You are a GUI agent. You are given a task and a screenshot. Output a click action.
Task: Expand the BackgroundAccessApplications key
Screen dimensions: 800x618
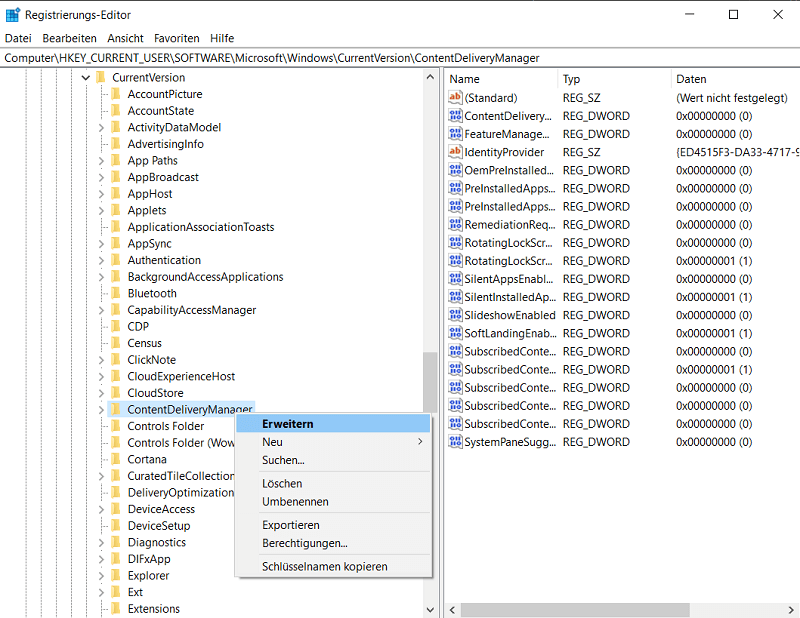click(x=101, y=277)
